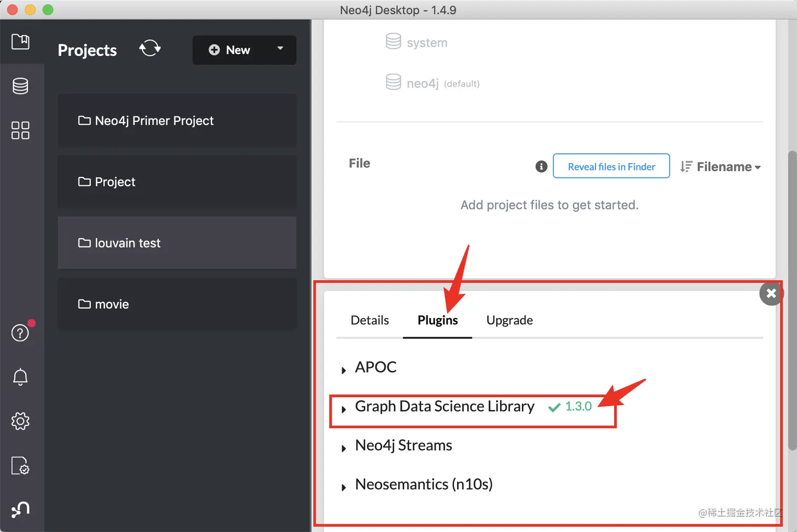Expand the APOC plugin section
797x532 pixels.
tap(344, 370)
